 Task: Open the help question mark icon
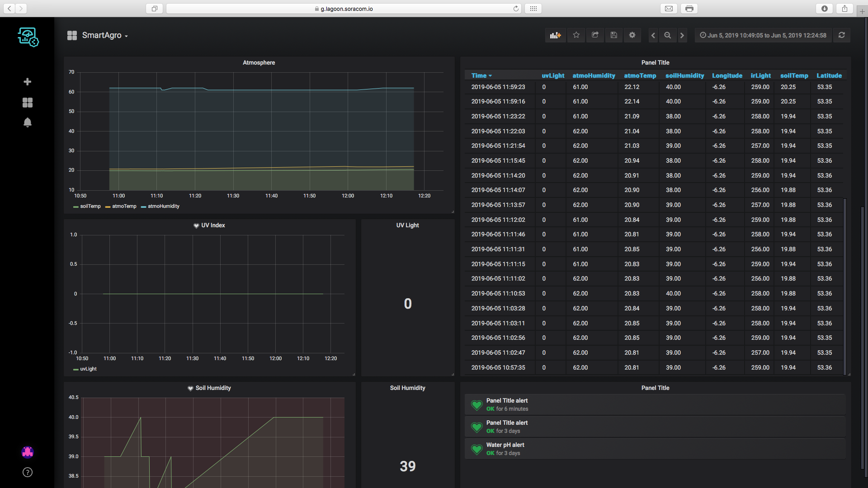[x=28, y=472]
